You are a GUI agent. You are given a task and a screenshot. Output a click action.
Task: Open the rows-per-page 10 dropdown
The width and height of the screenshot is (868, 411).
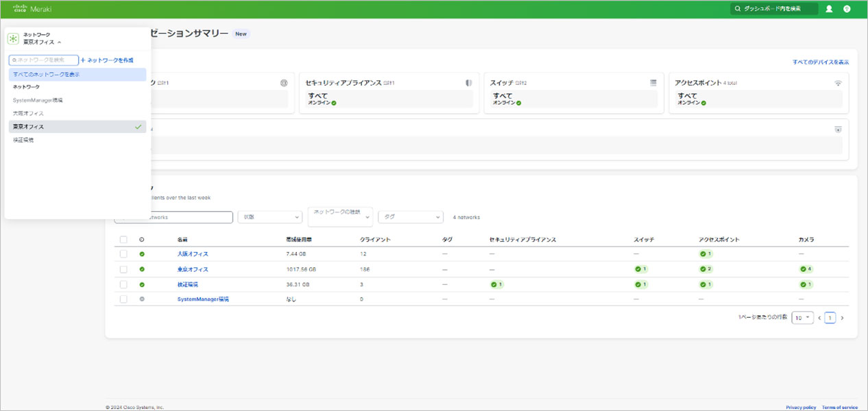[801, 318]
